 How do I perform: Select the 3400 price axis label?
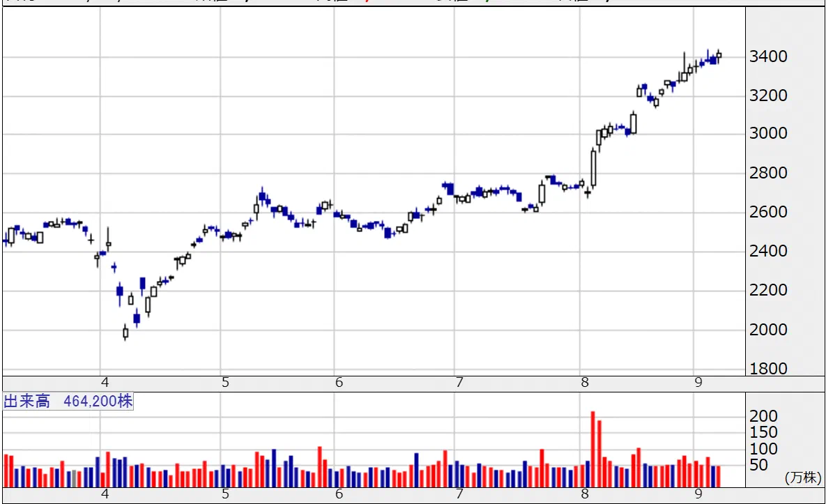point(768,56)
